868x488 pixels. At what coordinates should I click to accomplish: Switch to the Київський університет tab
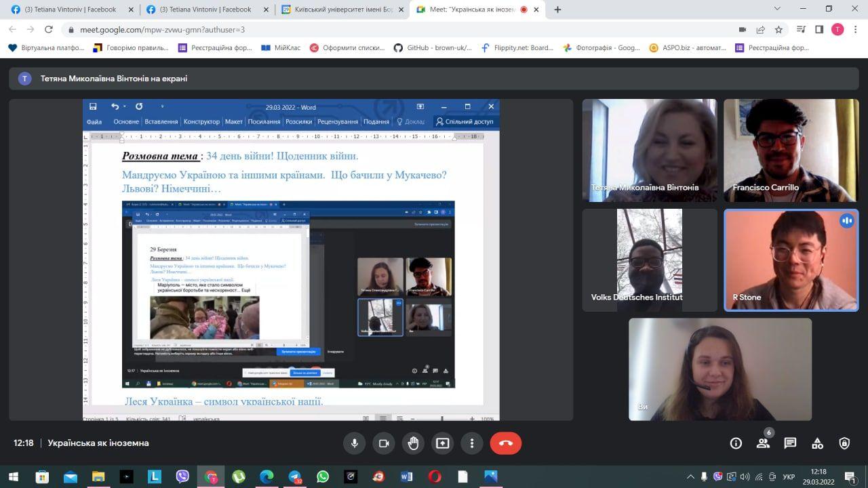point(342,9)
